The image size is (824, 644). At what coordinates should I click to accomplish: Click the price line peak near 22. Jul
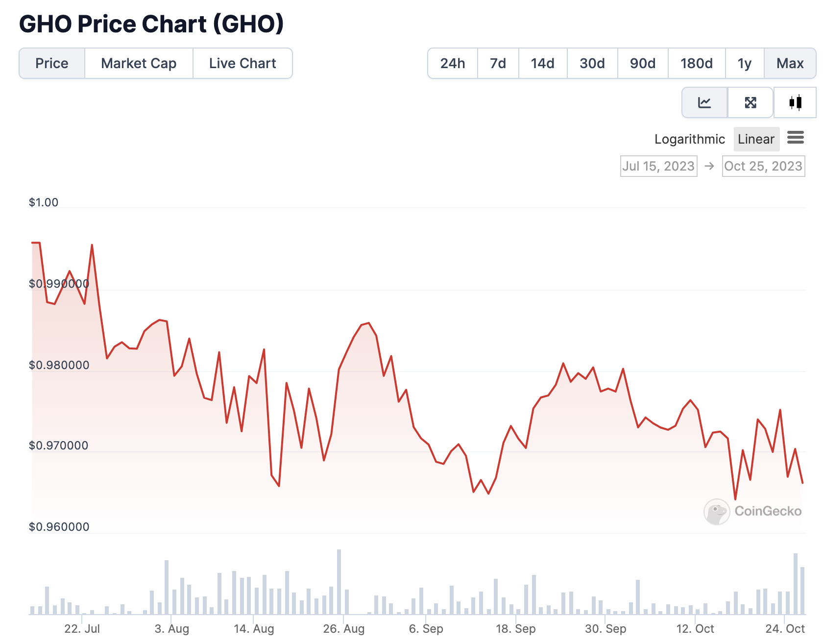click(x=92, y=245)
